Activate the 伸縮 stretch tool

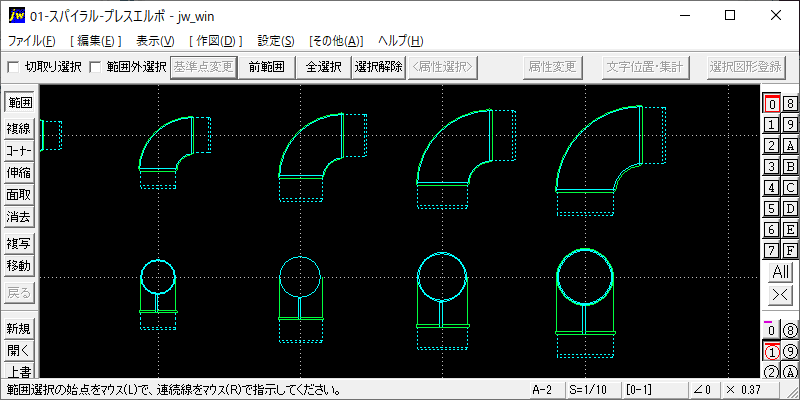19,172
